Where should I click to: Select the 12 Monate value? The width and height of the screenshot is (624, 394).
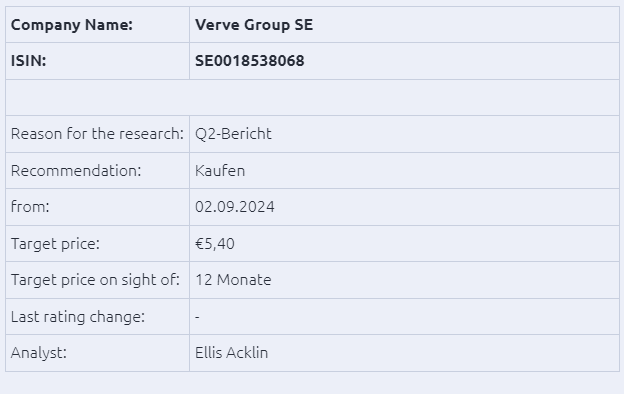click(233, 280)
